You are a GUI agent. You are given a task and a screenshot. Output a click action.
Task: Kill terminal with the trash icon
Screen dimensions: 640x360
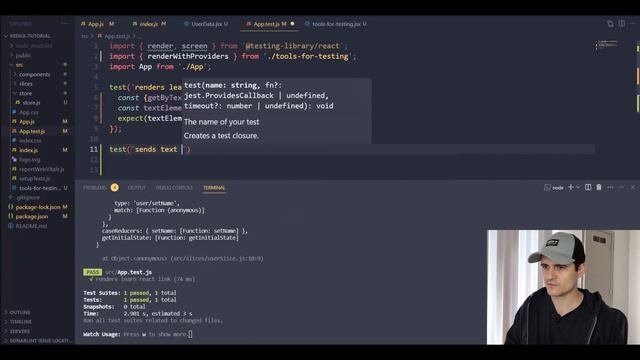point(599,187)
